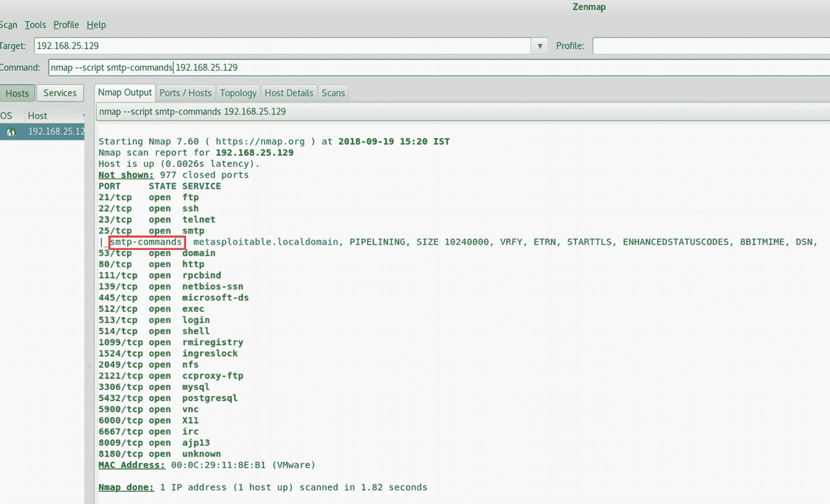Click the '513/tcp open login' line
The width and height of the screenshot is (830, 504).
pyautogui.click(x=154, y=320)
